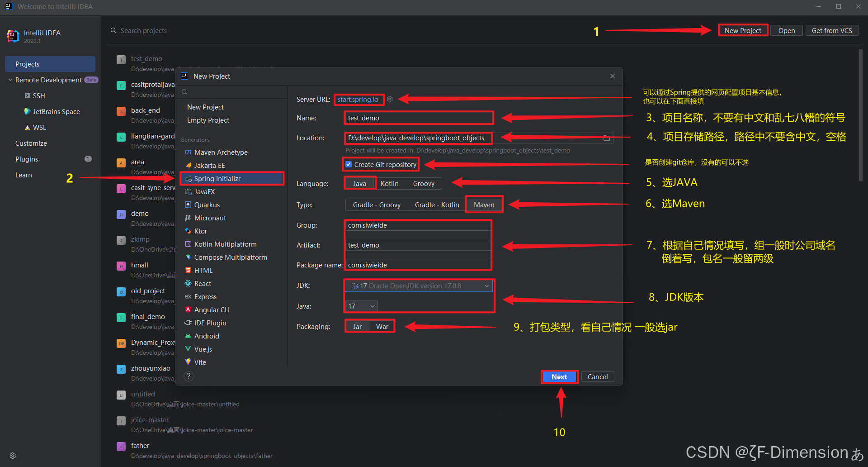The width and height of the screenshot is (868, 467).
Task: Select Maven build type
Action: tap(484, 205)
